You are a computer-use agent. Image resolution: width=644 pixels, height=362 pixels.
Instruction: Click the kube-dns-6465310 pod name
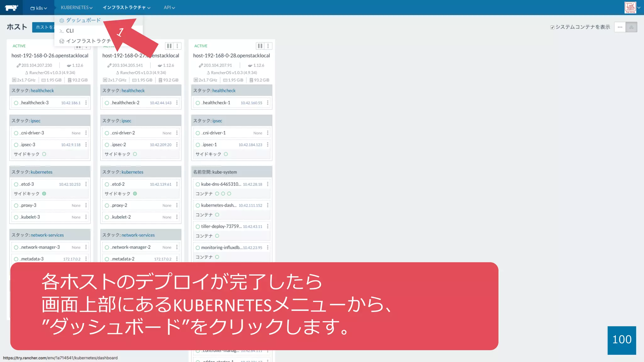tap(221, 184)
